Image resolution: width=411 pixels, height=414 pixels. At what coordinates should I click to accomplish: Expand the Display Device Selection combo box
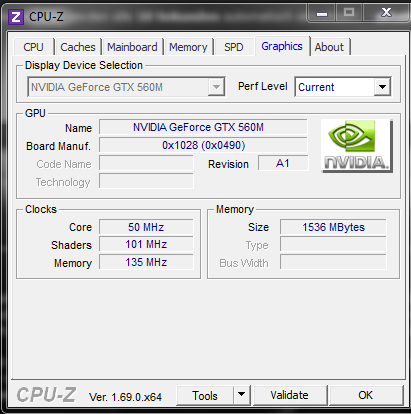[x=126, y=87]
